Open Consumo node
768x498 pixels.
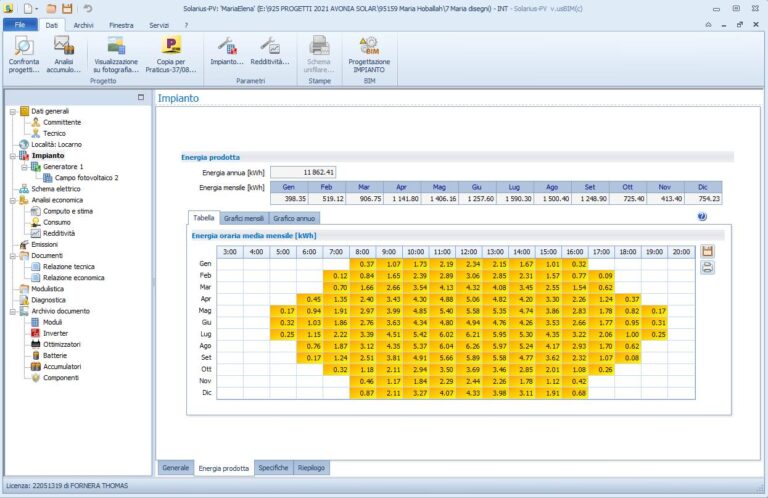57,222
